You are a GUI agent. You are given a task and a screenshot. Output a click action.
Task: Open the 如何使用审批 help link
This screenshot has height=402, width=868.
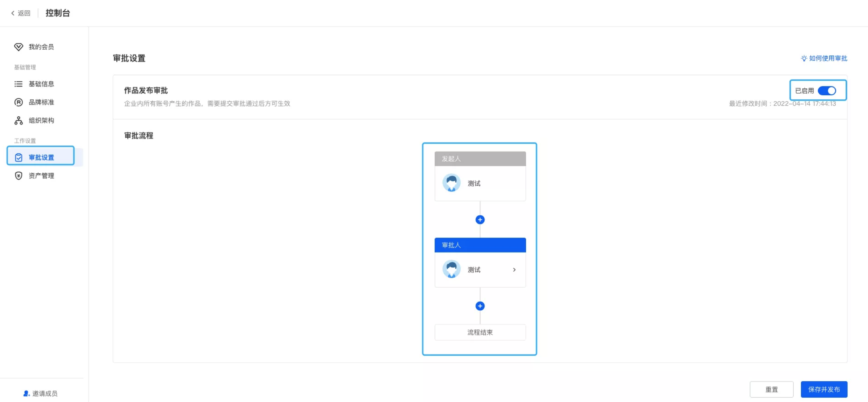click(x=828, y=58)
